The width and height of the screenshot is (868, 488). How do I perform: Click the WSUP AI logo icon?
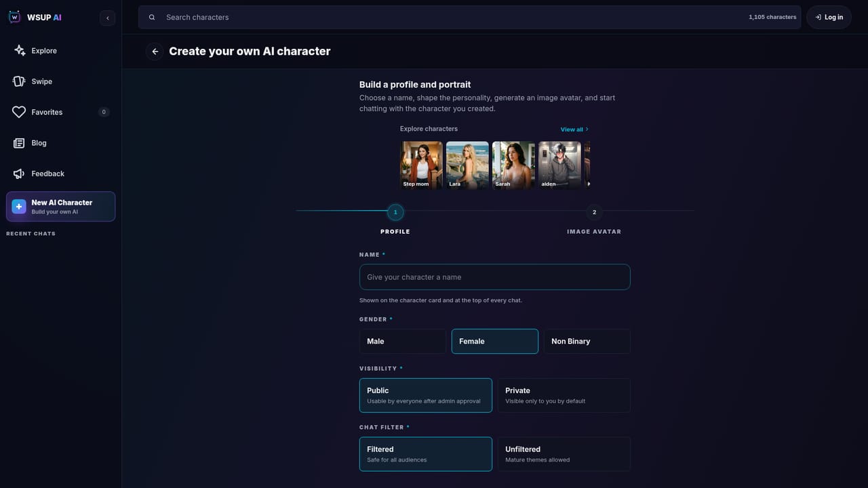click(x=14, y=17)
